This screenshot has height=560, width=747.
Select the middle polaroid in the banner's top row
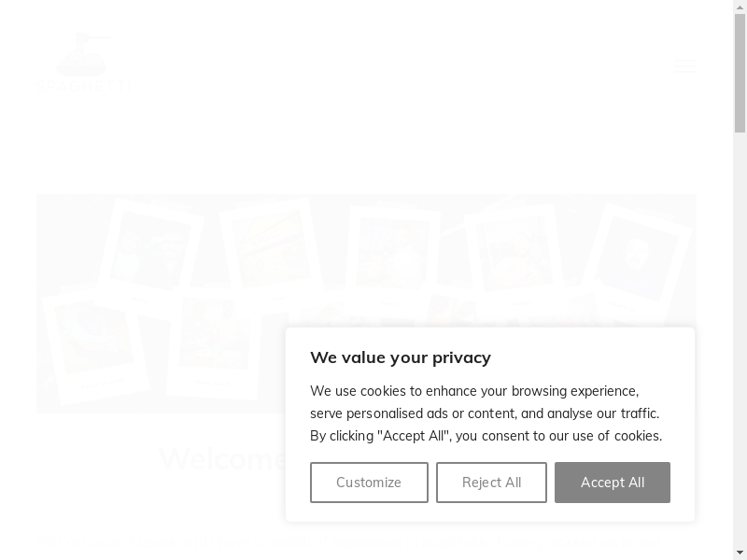click(392, 252)
